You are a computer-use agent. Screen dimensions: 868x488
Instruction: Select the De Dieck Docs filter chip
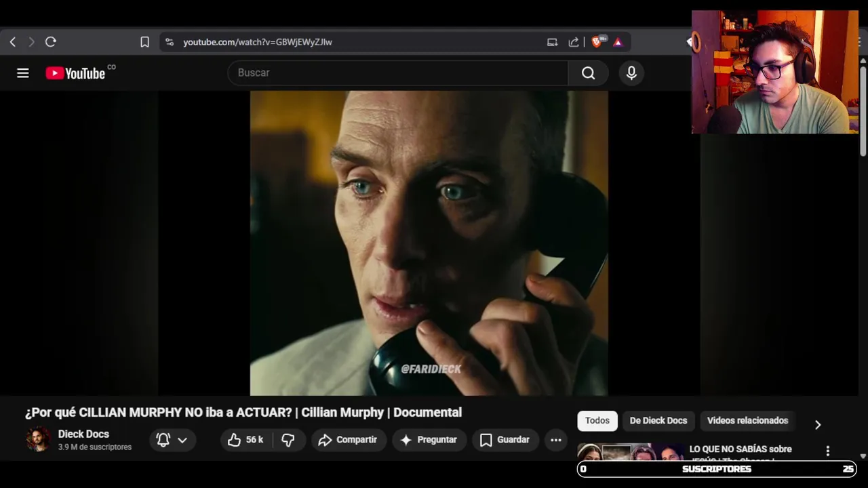coord(658,421)
